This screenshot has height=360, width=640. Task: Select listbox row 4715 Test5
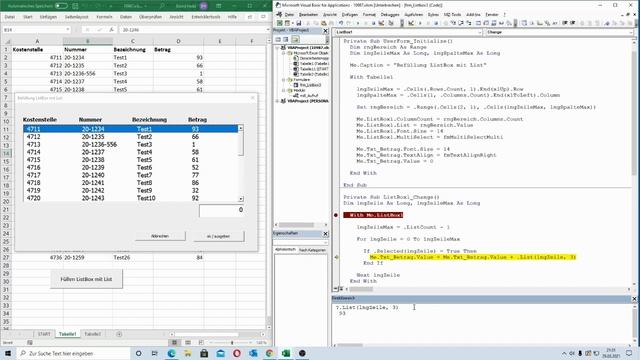(x=131, y=160)
